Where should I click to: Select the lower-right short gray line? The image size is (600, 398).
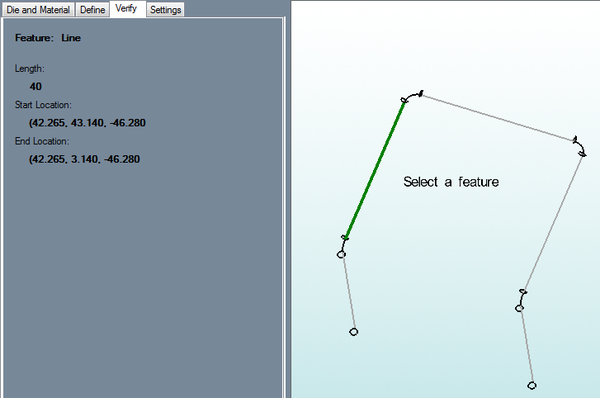pos(527,346)
